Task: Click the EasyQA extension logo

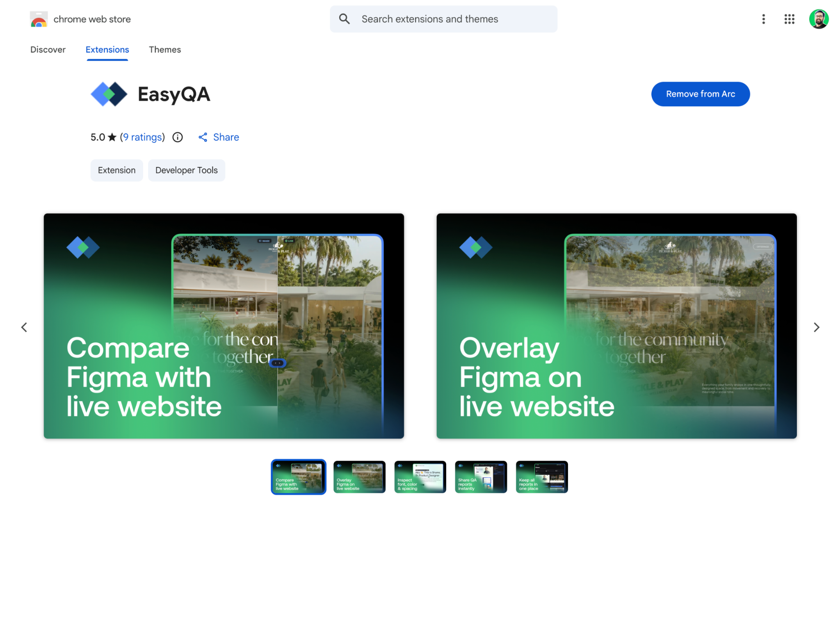Action: [x=109, y=94]
